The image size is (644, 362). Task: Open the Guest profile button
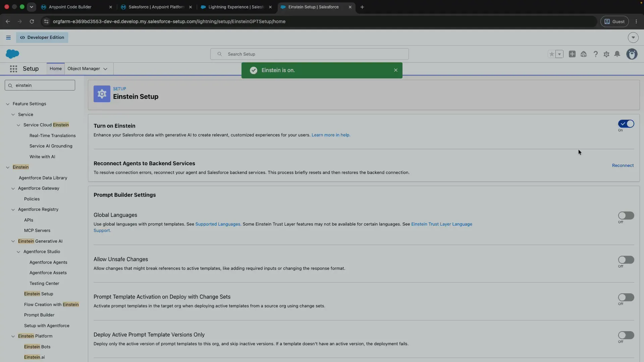point(614,21)
